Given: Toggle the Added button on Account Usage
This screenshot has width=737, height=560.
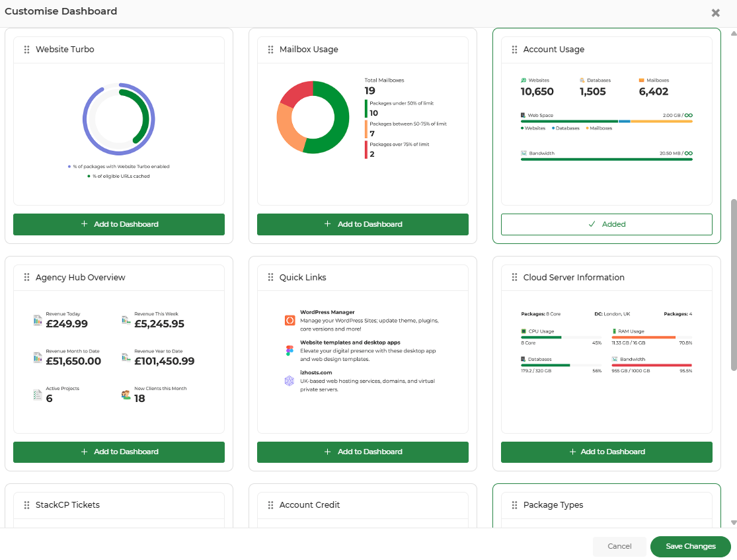Looking at the screenshot, I should pyautogui.click(x=606, y=224).
